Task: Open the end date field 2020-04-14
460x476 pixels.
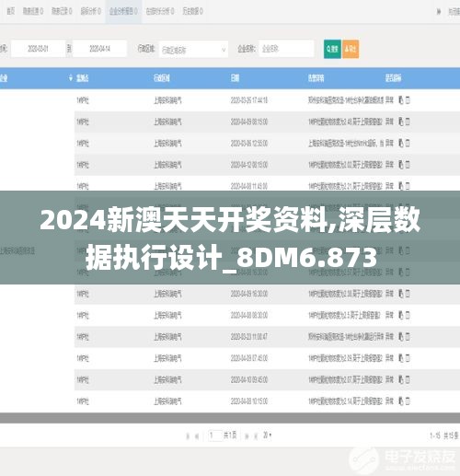Action: click(x=99, y=49)
